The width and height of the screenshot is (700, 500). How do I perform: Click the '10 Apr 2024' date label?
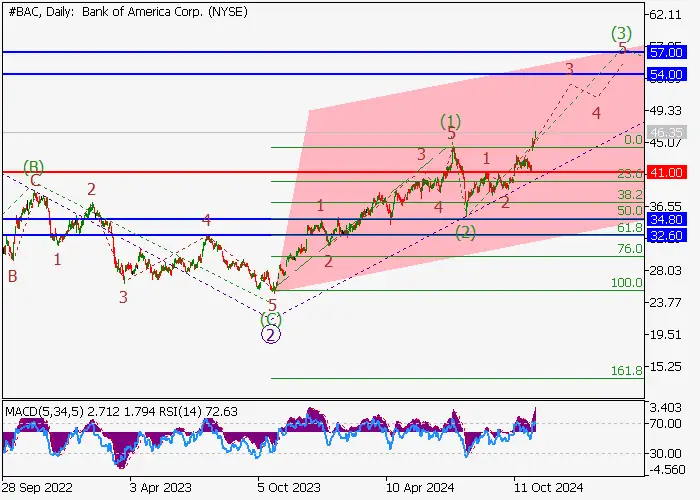click(x=420, y=487)
